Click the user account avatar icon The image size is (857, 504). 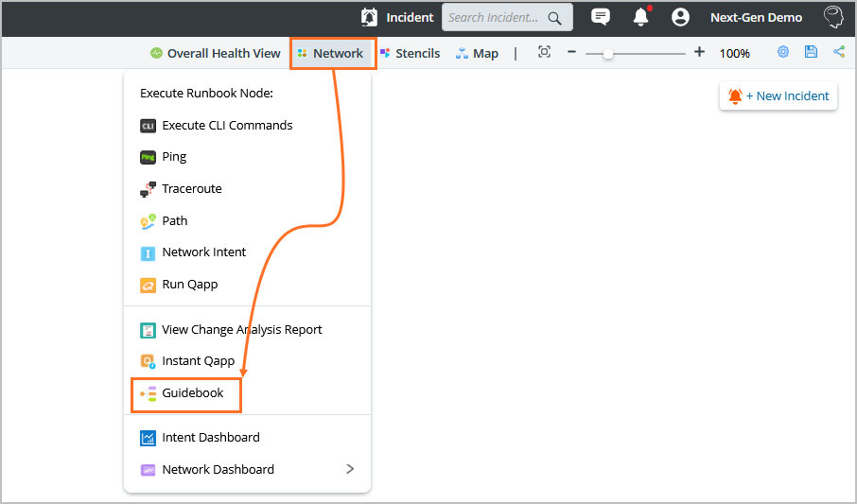point(680,17)
